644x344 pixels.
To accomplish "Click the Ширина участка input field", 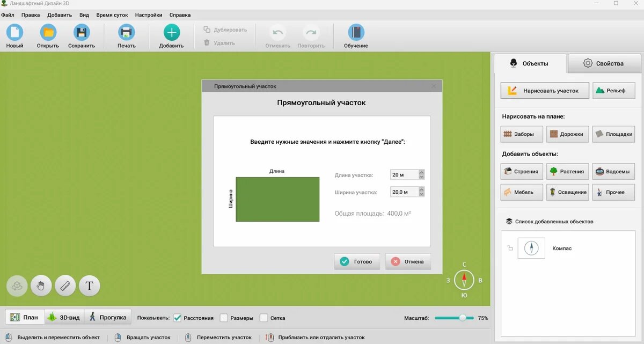I will pos(404,192).
